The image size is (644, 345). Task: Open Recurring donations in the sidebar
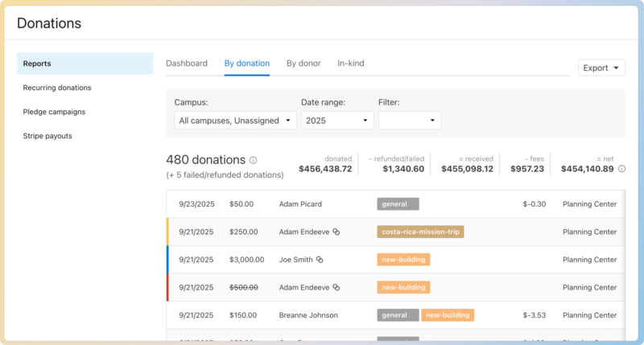click(57, 88)
